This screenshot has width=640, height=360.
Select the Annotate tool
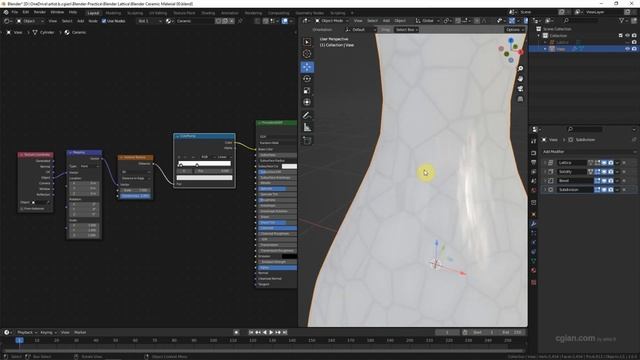[x=307, y=116]
